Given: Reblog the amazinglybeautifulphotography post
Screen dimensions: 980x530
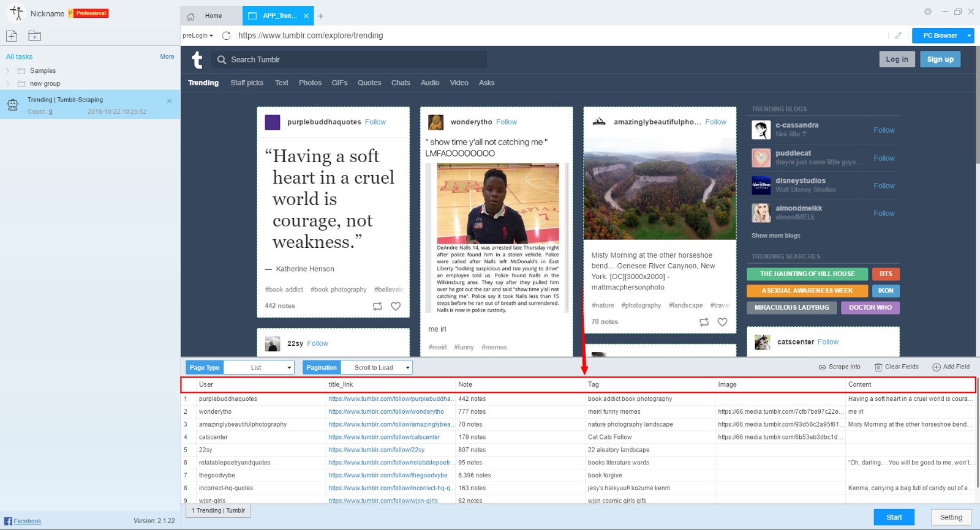Looking at the screenshot, I should click(x=704, y=322).
